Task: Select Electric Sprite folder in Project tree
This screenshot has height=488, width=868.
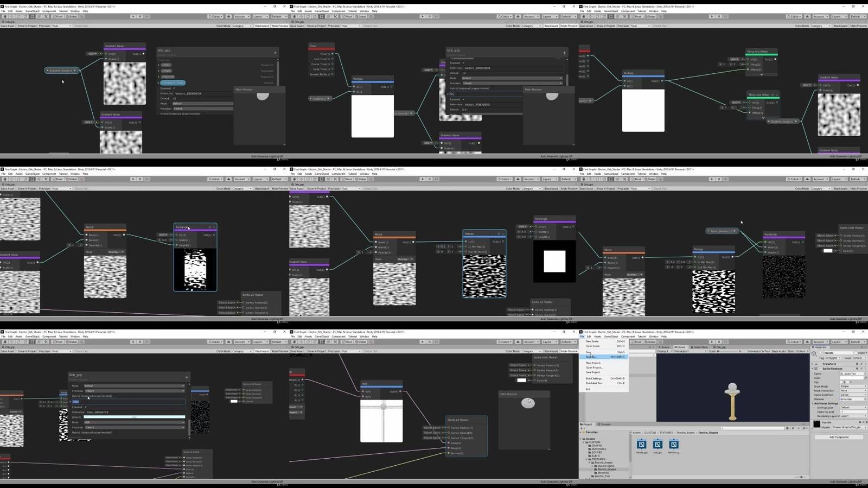Action: point(604,466)
